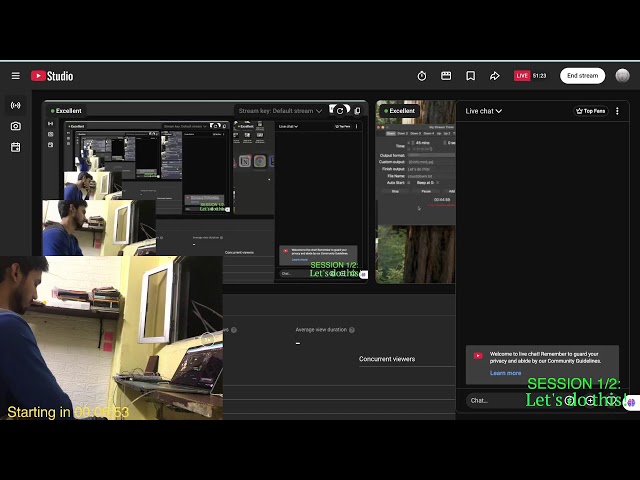640x480 pixels.
Task: Select Down 2 tab in timer window
Action: [403, 133]
